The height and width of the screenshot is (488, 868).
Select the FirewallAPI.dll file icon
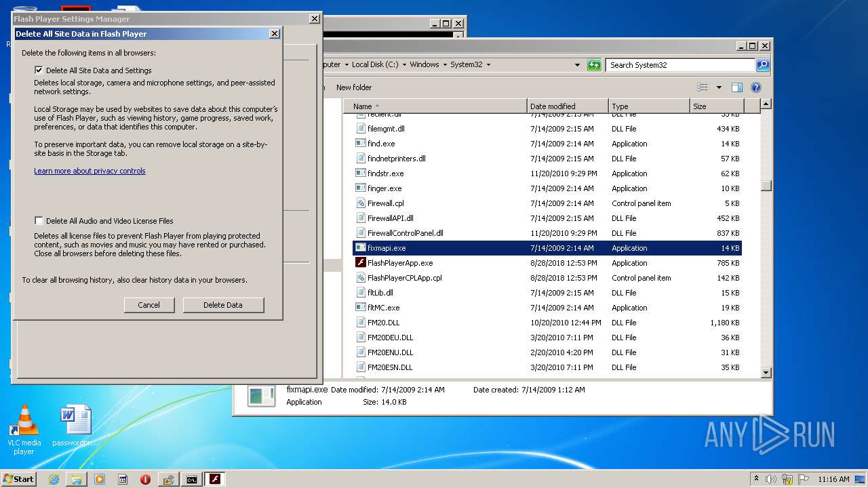pos(361,218)
